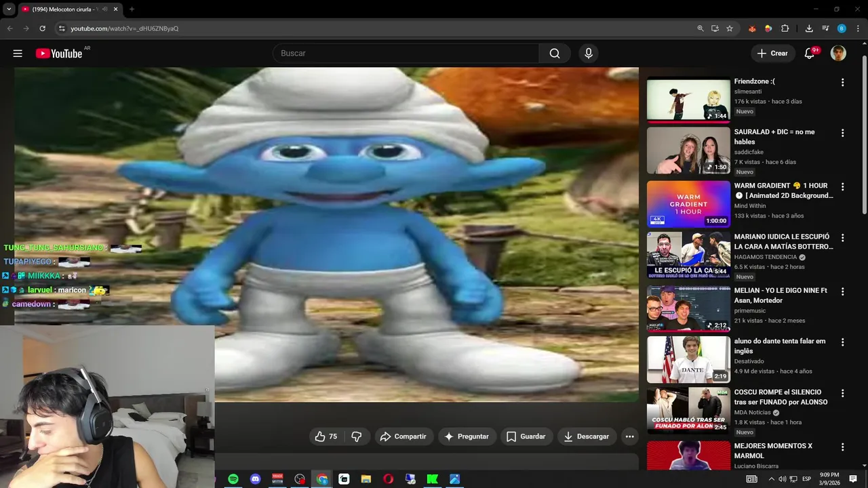Go back in browser history
The height and width of the screenshot is (488, 868).
tap(9, 28)
